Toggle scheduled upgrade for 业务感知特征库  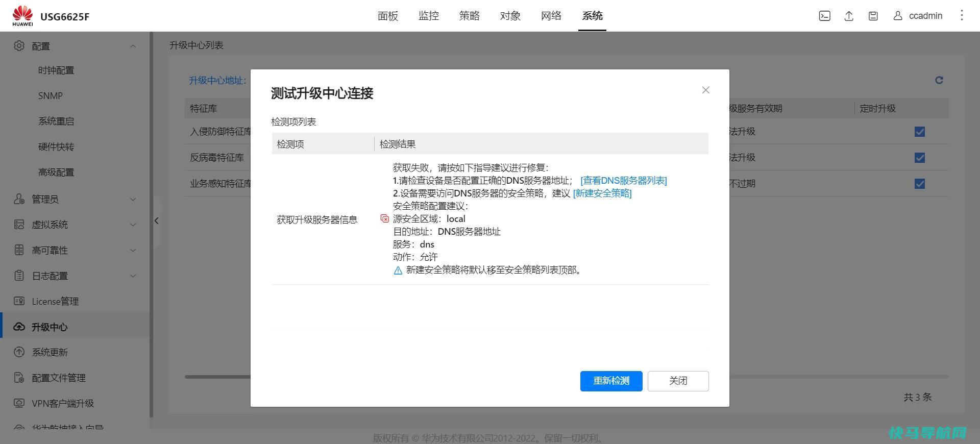click(920, 184)
